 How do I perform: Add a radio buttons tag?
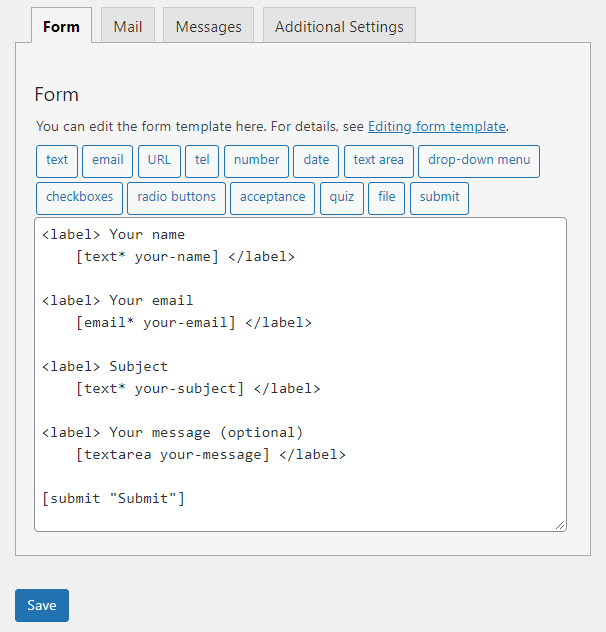click(176, 198)
